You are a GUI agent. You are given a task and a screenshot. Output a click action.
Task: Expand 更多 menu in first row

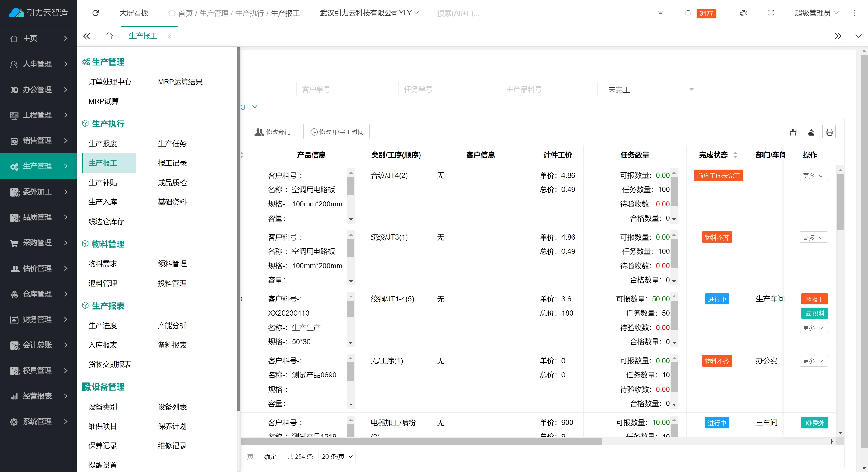813,175
